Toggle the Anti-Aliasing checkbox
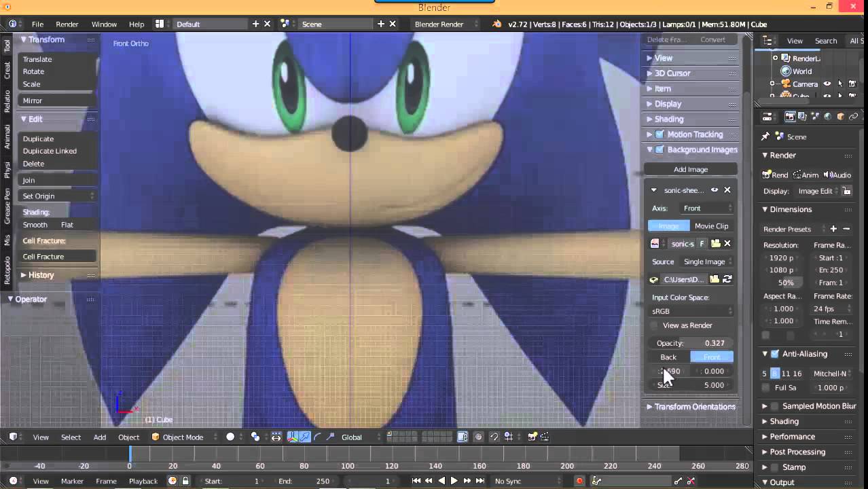Screen dimensions: 868x489 (x=775, y=354)
